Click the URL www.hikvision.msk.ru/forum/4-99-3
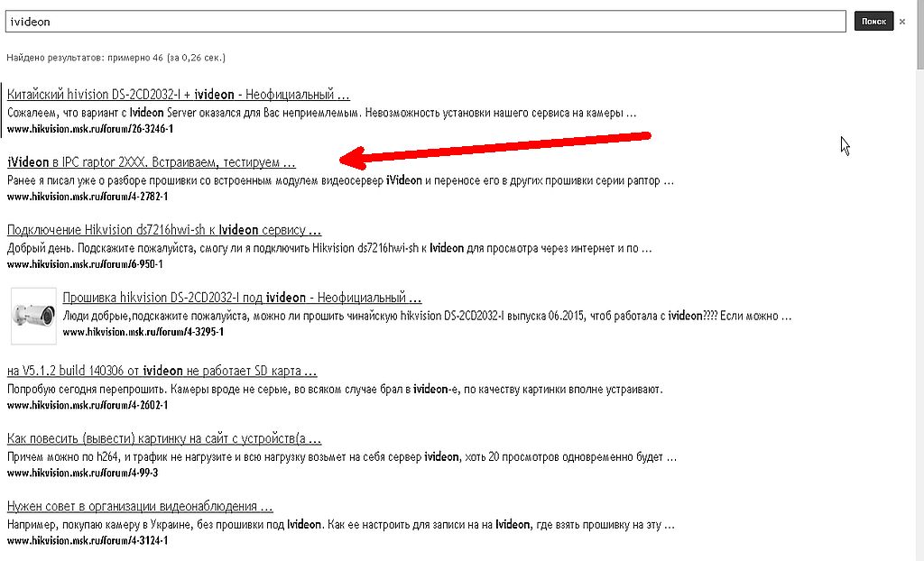 point(82,474)
